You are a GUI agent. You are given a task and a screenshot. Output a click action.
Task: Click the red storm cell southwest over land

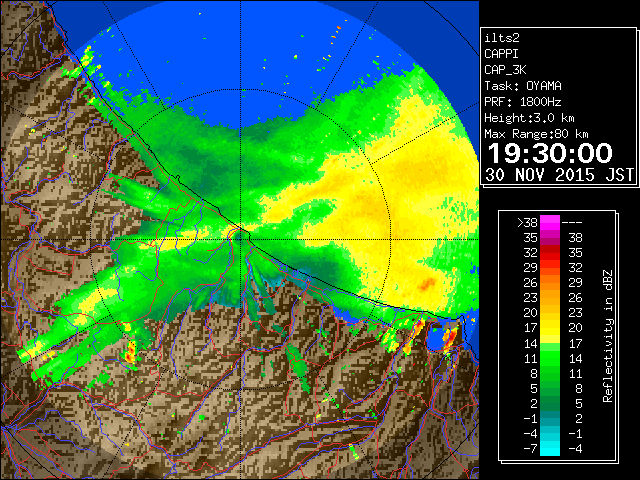(131, 353)
